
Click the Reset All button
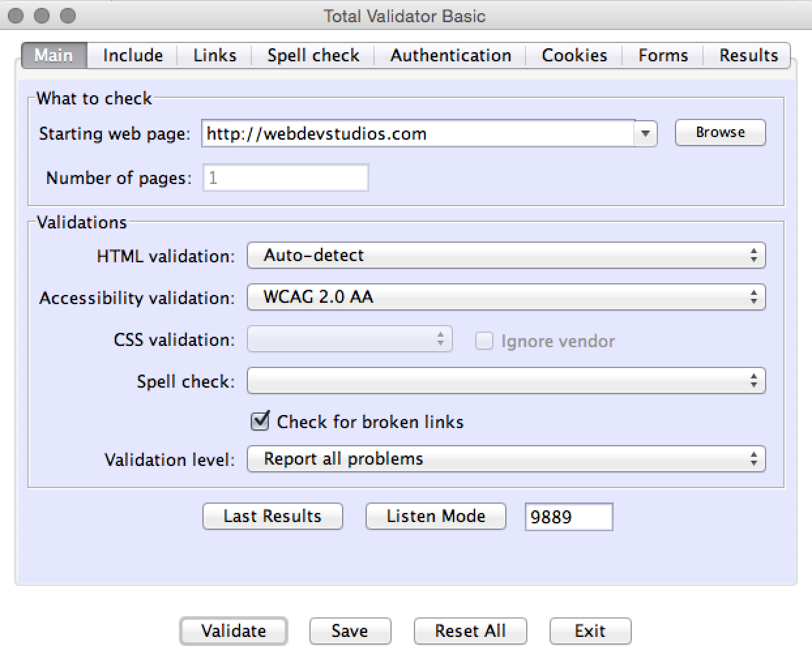(x=470, y=631)
